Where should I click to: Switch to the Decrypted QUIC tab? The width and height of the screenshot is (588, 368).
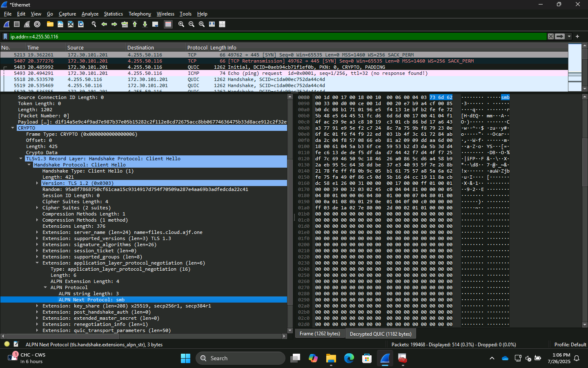tap(380, 334)
